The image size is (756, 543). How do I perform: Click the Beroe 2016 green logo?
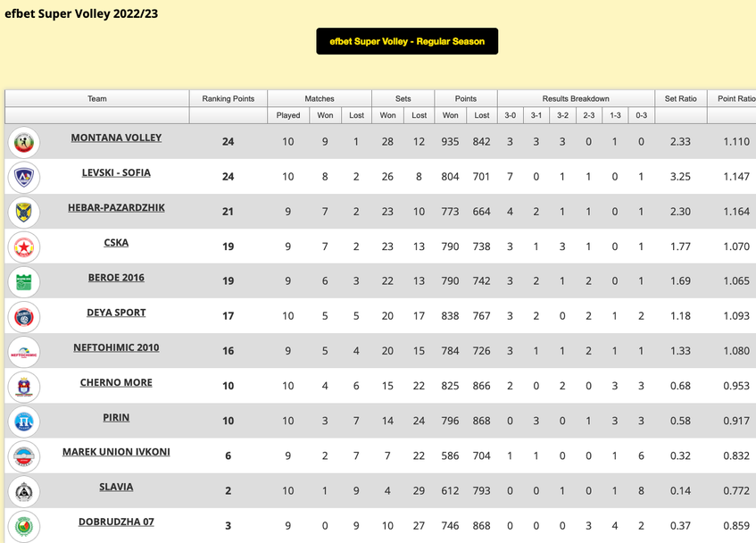click(x=23, y=281)
